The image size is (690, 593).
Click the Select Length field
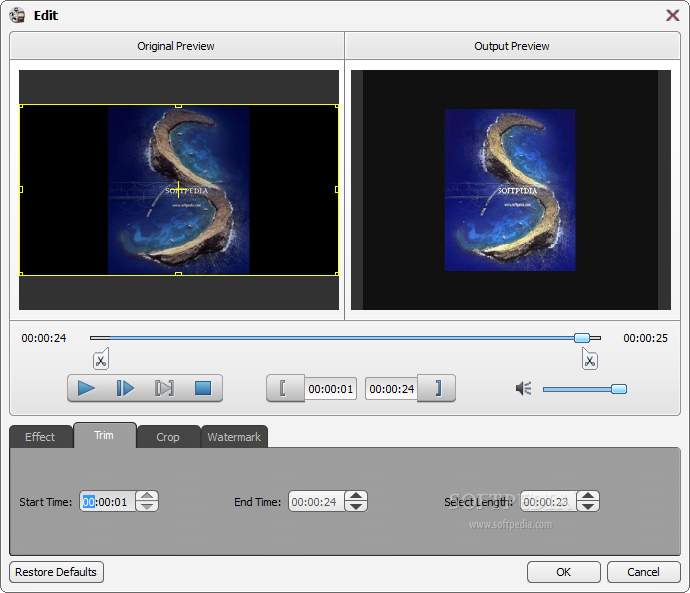[x=548, y=501]
